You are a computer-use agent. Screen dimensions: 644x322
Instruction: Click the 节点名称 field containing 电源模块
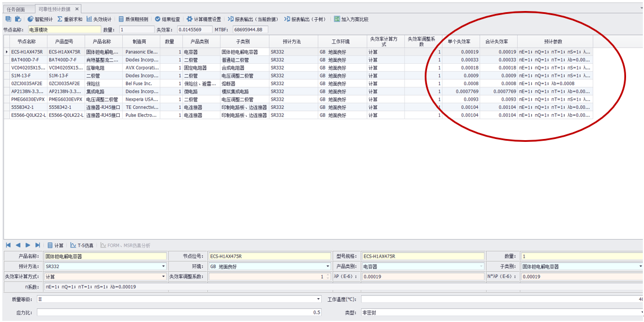(x=64, y=30)
